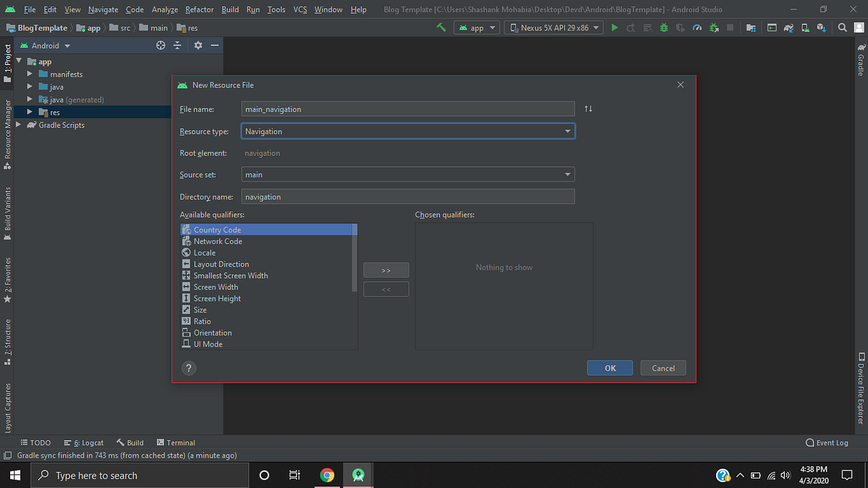Profile the app with the gauge icon
This screenshot has height=488, width=868.
tap(696, 27)
